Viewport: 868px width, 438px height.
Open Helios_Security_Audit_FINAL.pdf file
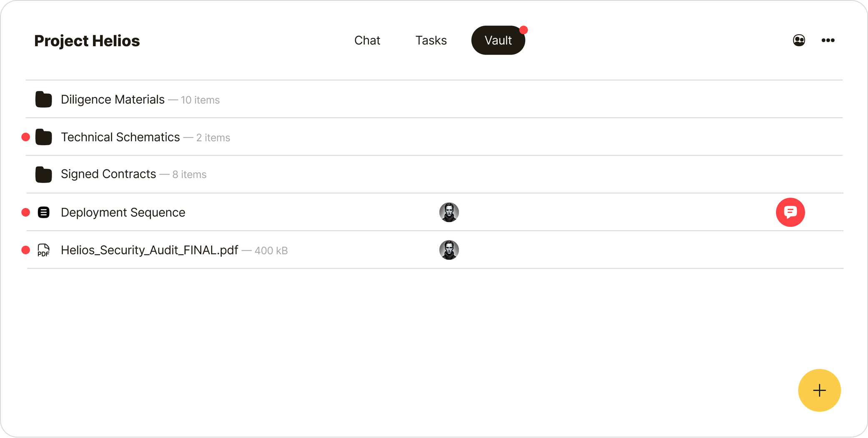coord(149,250)
